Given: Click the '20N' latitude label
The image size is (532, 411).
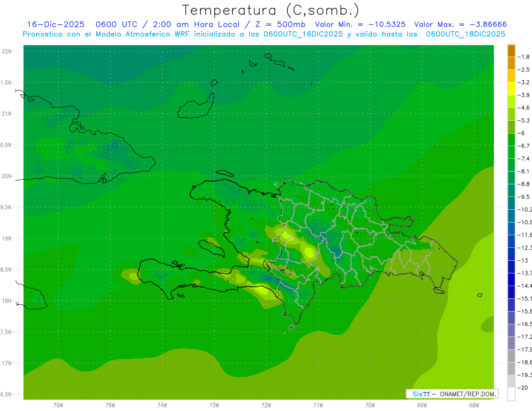Looking at the screenshot, I should click(x=7, y=176).
